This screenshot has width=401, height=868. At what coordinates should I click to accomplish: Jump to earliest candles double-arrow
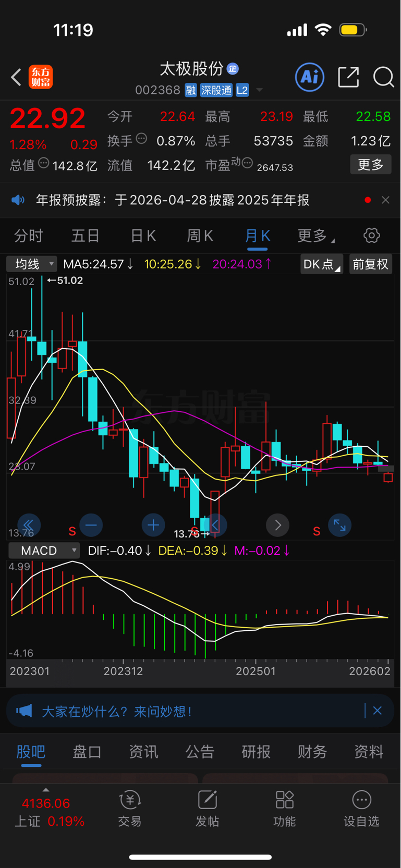[x=29, y=525]
